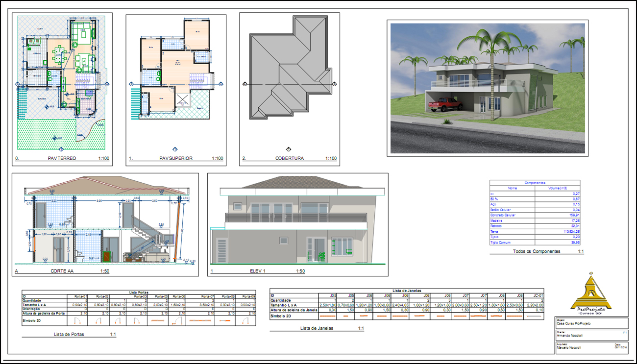This screenshot has width=637, height=364.
Task: Click elevation marker below Cobertura roof plan
Action: pos(289,149)
